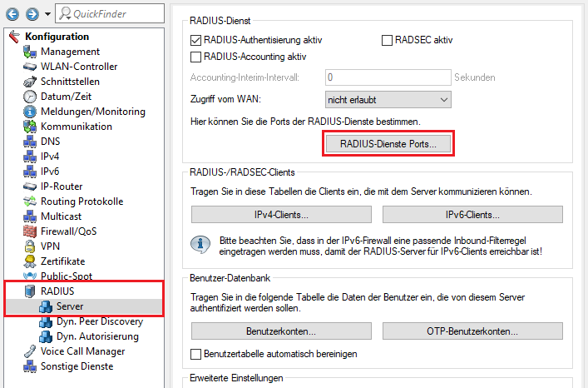Viewport: 588px width, 388px height.
Task: Click the Dyn. Autorisierung icon
Action: pos(46,336)
